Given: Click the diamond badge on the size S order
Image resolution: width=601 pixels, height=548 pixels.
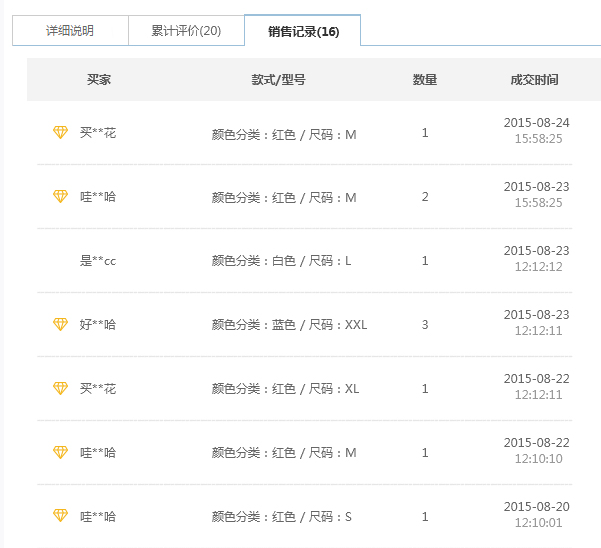Looking at the screenshot, I should click(60, 516).
